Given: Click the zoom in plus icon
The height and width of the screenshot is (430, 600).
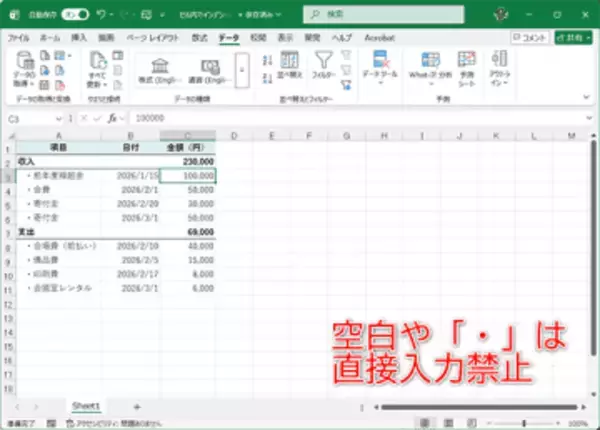Looking at the screenshot, I should [x=558, y=423].
